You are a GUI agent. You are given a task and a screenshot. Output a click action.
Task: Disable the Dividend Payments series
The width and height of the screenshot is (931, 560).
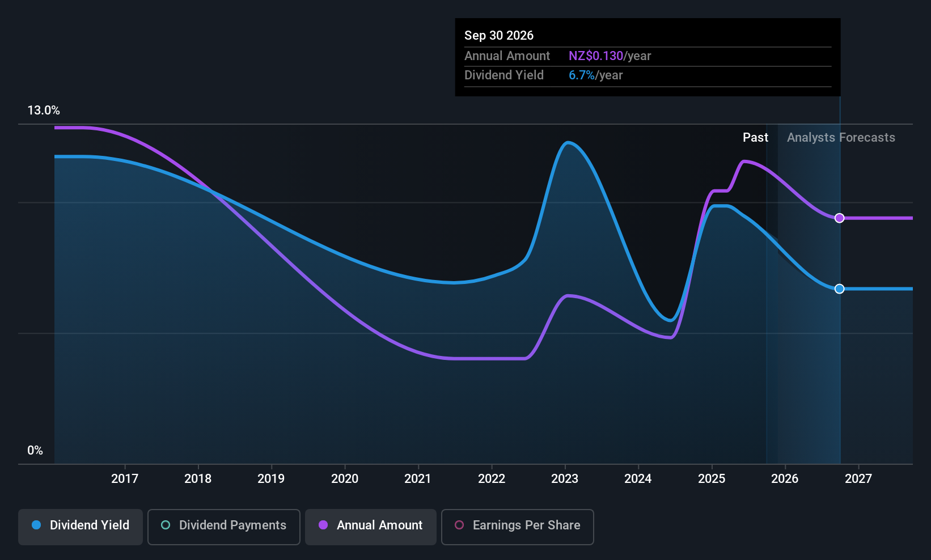pyautogui.click(x=223, y=525)
